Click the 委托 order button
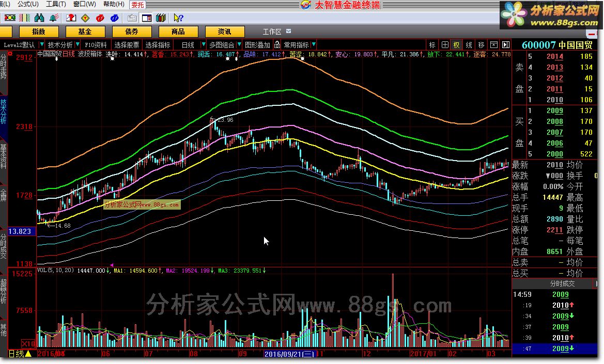The image size is (604, 364). (137, 5)
